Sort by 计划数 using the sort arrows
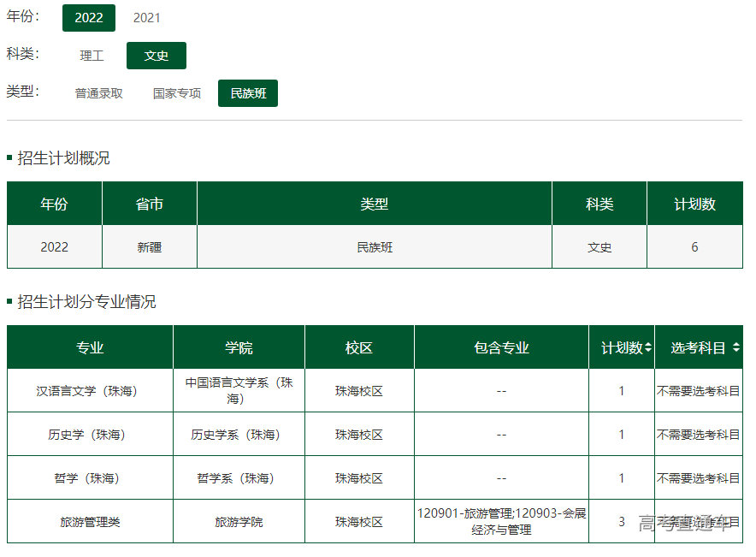This screenshot has width=756, height=557. [x=648, y=348]
